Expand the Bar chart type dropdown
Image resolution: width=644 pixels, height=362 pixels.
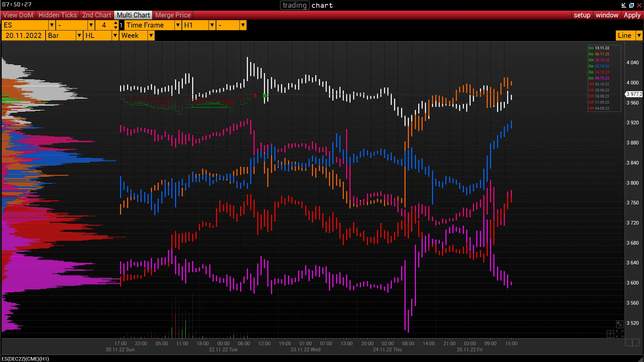(x=79, y=36)
